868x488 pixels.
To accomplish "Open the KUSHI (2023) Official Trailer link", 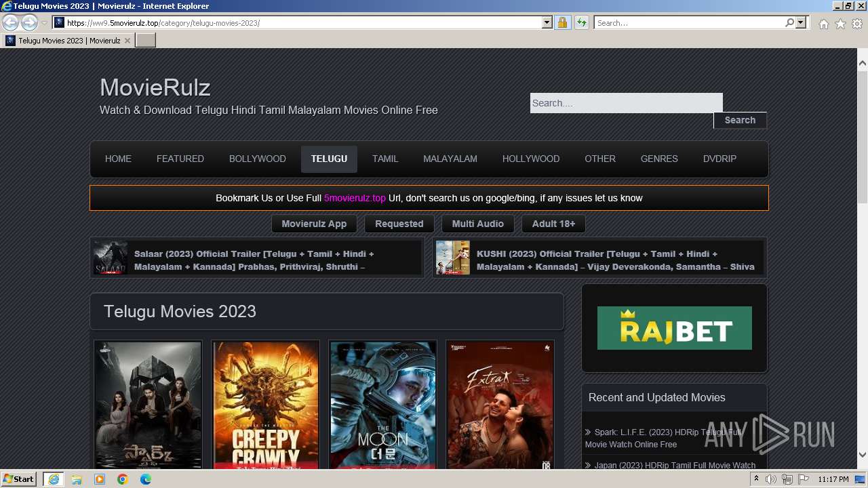I will tap(616, 260).
